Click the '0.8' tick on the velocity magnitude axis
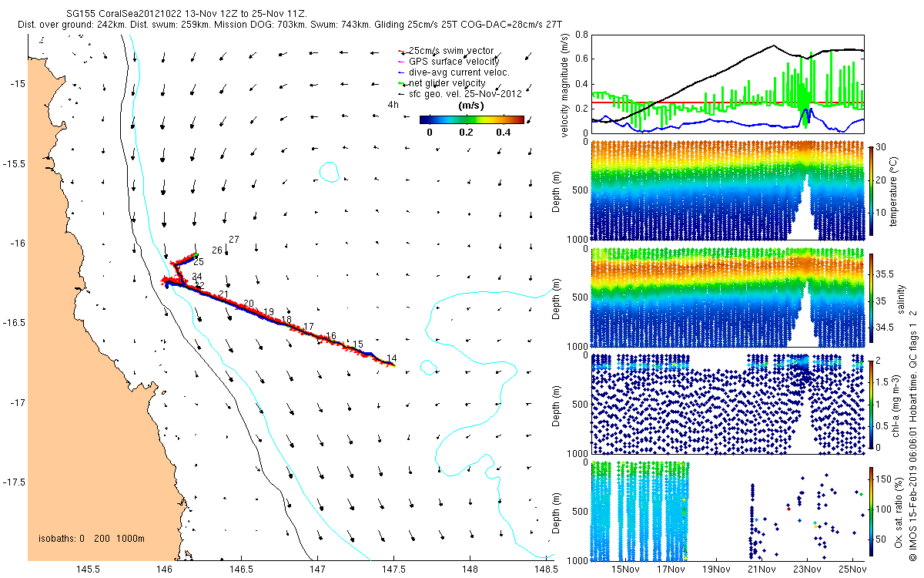924x578 pixels. [581, 35]
